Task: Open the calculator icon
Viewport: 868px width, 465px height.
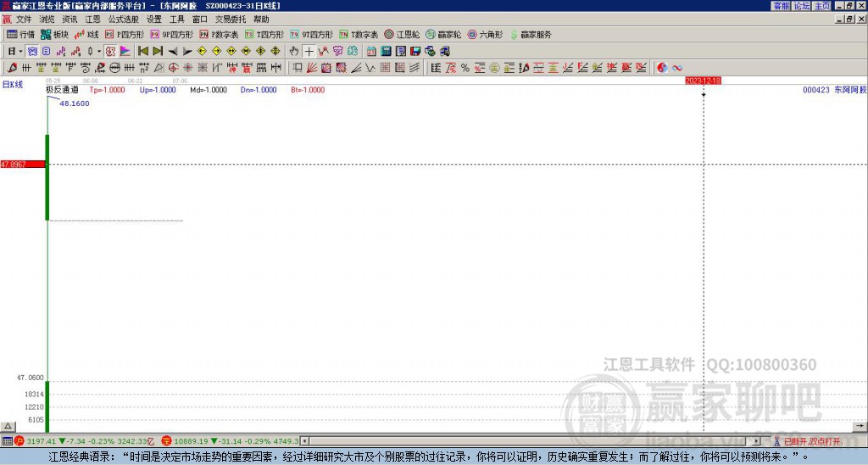Action: [x=386, y=51]
